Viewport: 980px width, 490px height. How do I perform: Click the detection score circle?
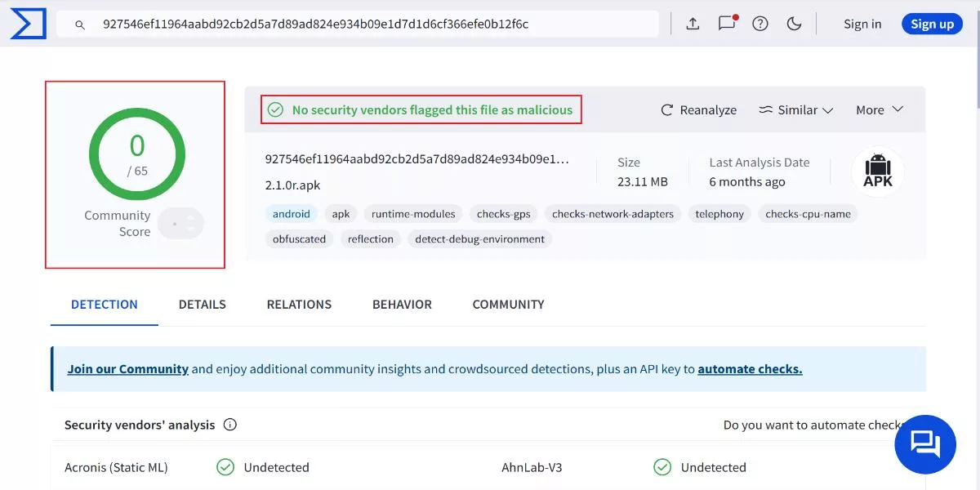point(137,154)
